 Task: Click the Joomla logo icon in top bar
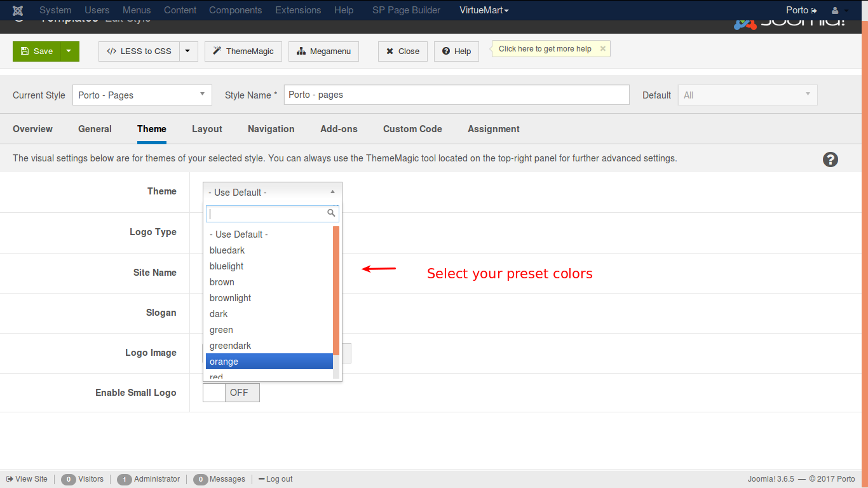[x=18, y=10]
